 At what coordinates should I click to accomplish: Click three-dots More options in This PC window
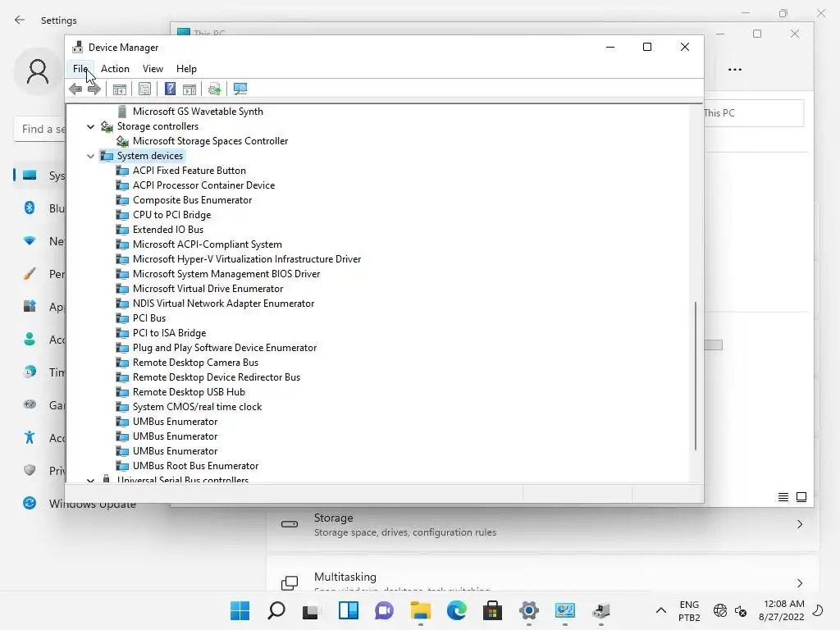click(x=735, y=69)
